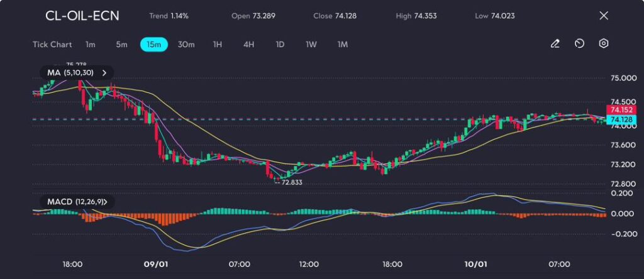This screenshot has width=644, height=279.
Task: Select the Tick Chart view
Action: [x=52, y=45]
